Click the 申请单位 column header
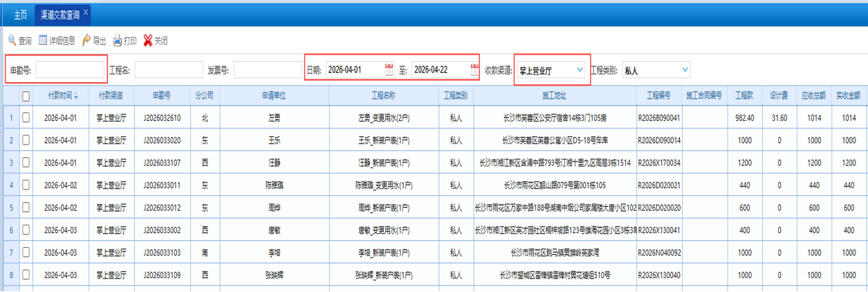The image size is (868, 292). (x=274, y=95)
